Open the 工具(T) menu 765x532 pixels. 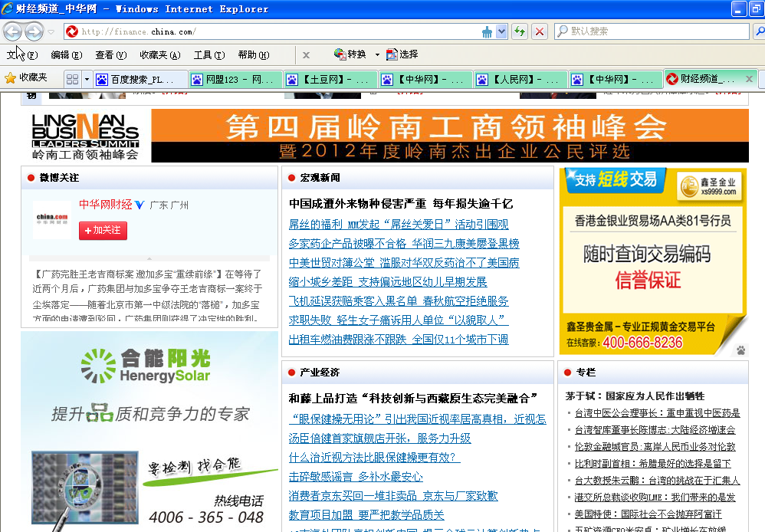[x=208, y=55]
